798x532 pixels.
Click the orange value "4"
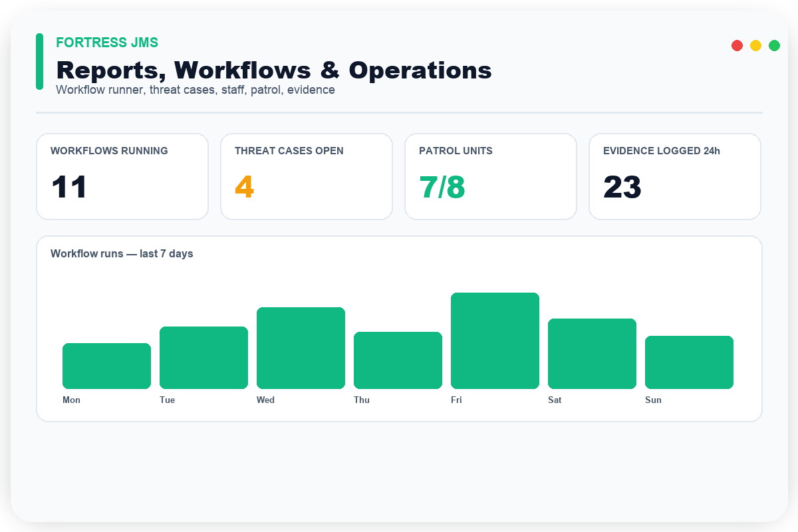tap(244, 187)
